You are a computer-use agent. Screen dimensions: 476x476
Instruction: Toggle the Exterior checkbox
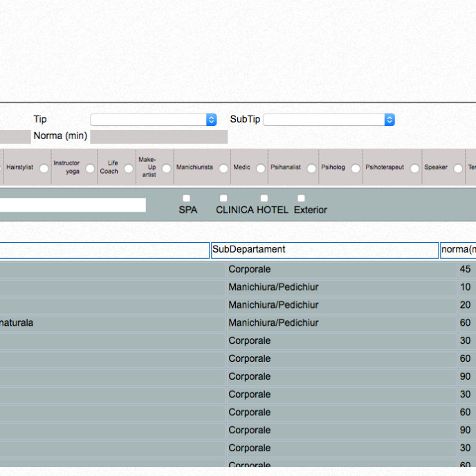point(301,199)
